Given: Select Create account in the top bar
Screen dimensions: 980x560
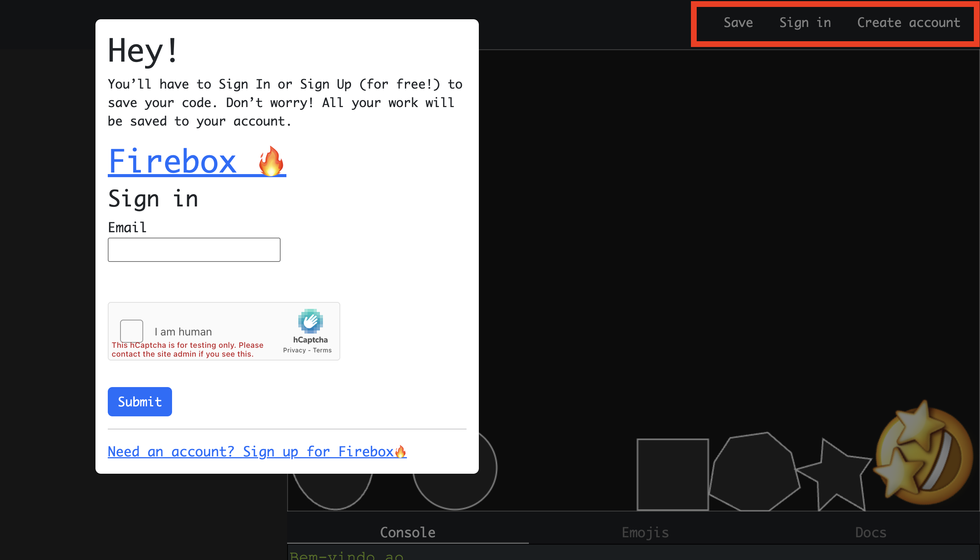Looking at the screenshot, I should 908,23.
